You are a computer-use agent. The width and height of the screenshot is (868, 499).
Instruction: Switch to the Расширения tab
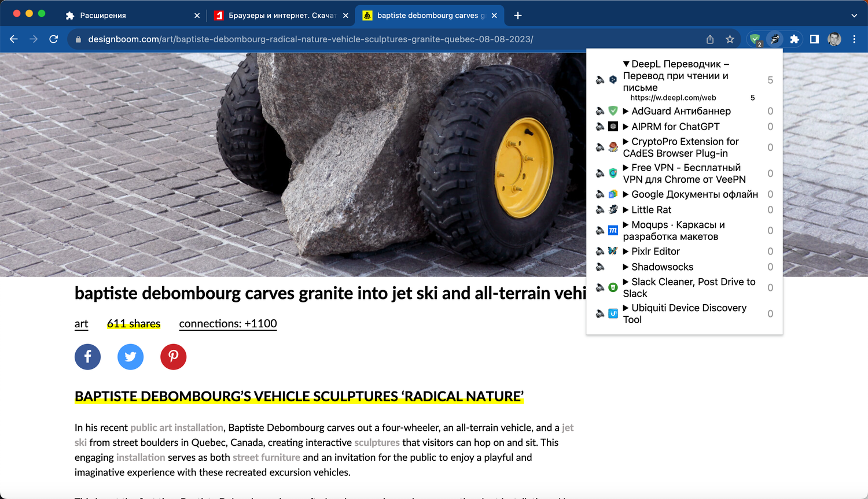click(x=133, y=16)
